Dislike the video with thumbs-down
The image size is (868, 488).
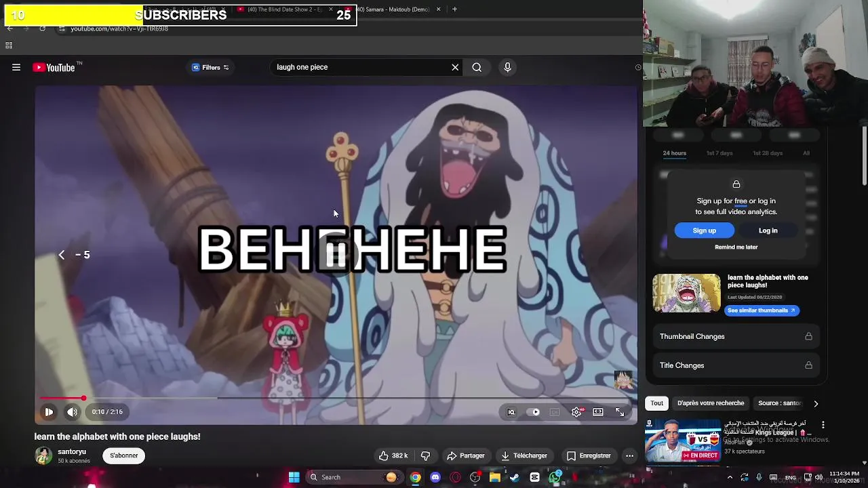(425, 455)
